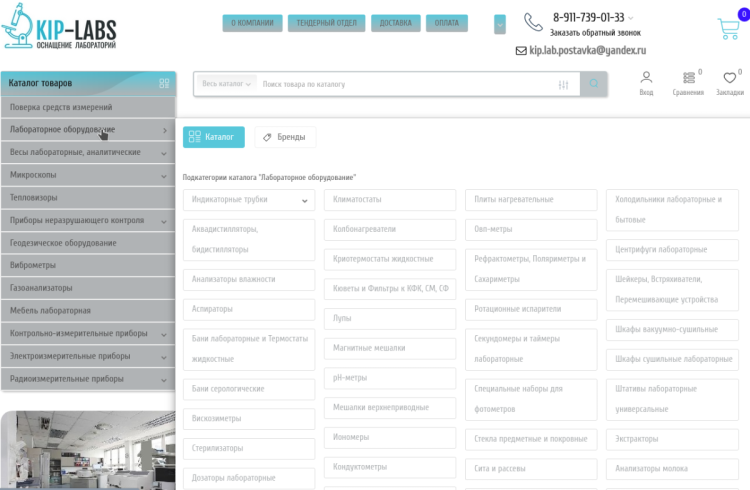The height and width of the screenshot is (490, 750).
Task: Open search filter settings icon
Action: point(564,84)
